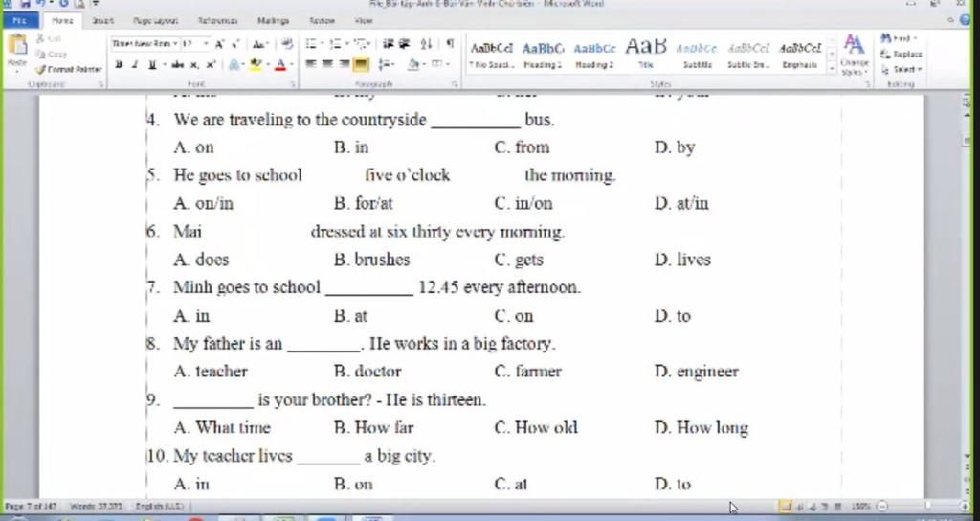Switch to the References tab

click(x=217, y=21)
